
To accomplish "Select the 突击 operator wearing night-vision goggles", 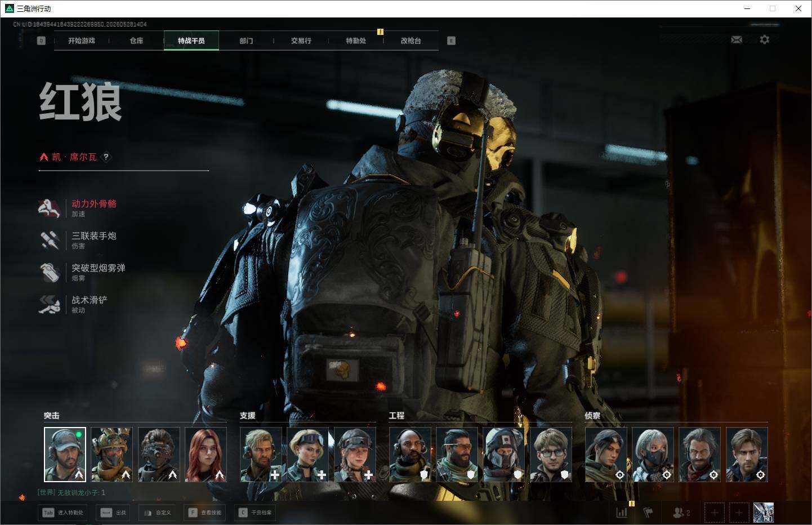I will 159,455.
